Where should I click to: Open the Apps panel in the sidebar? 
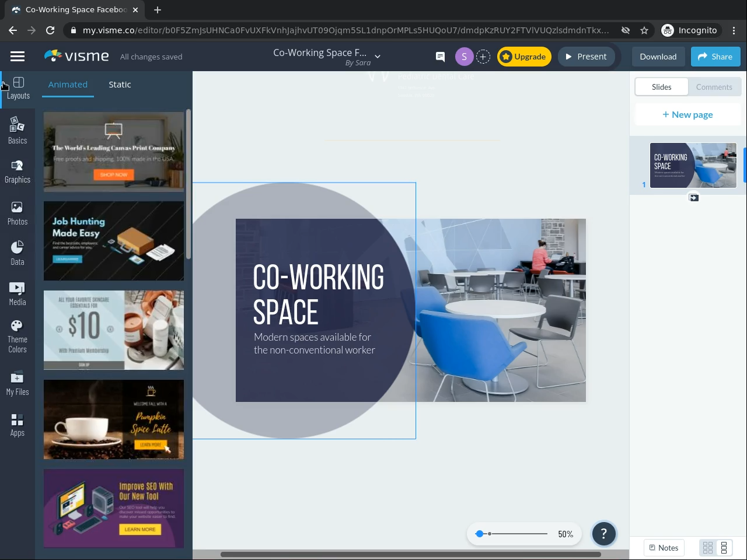coord(18,425)
